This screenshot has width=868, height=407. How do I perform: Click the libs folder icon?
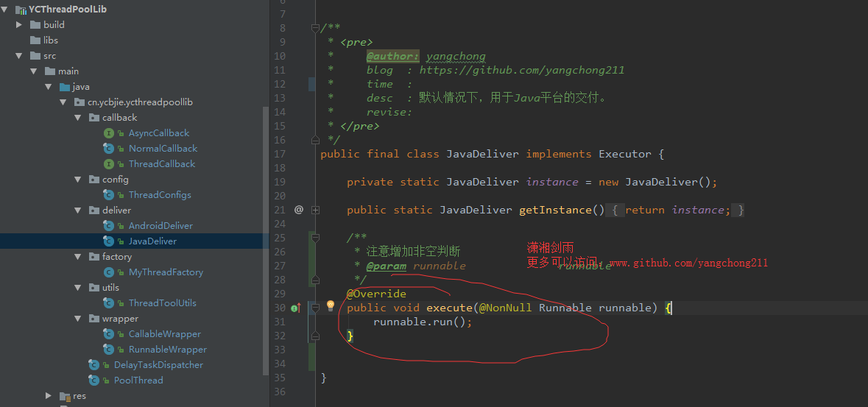pyautogui.click(x=35, y=40)
